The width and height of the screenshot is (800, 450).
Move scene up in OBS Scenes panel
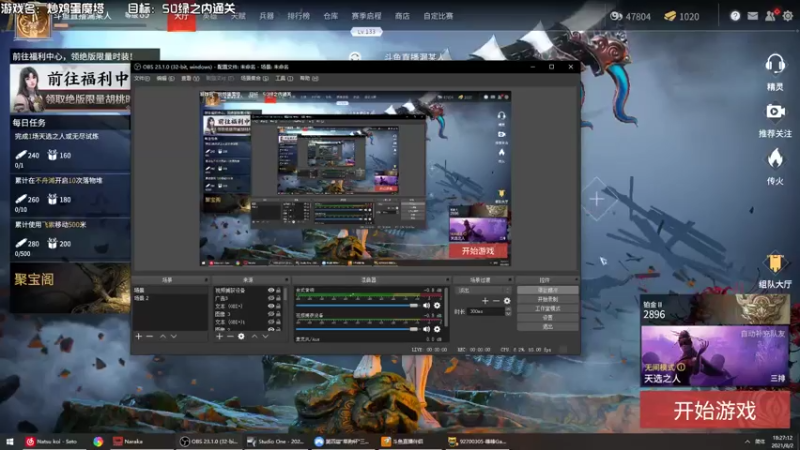[163, 336]
